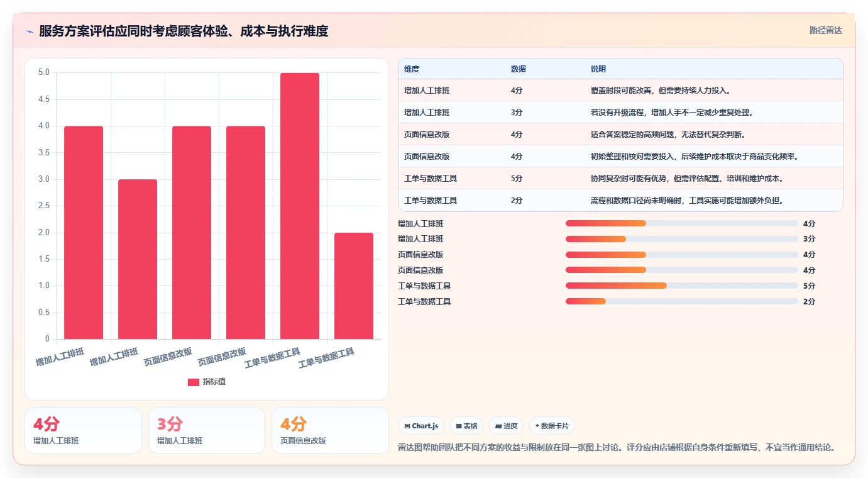Click the 说明 column header
This screenshot has height=478, width=868.
[598, 69]
